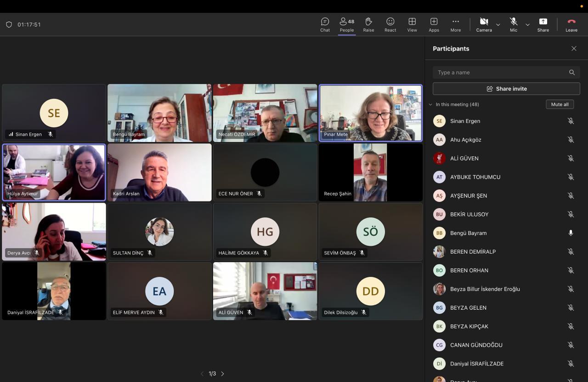
Task: Open the Chat panel
Action: coord(325,24)
